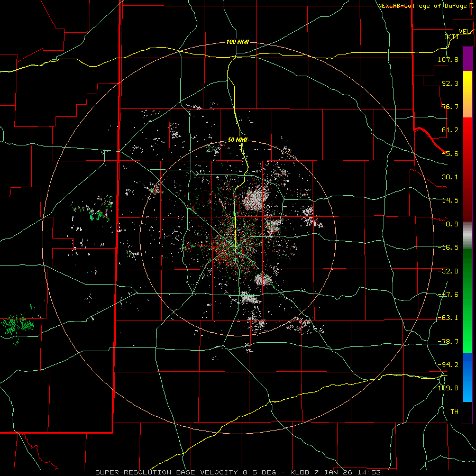Click the blue segment of velocity color bar
This screenshot has height=476, width=476.
pos(467,377)
